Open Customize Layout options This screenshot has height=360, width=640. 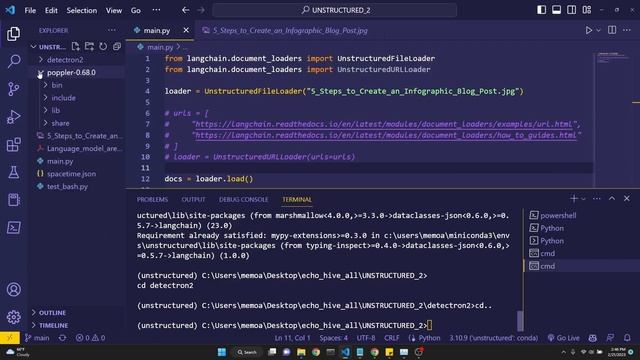click(587, 10)
